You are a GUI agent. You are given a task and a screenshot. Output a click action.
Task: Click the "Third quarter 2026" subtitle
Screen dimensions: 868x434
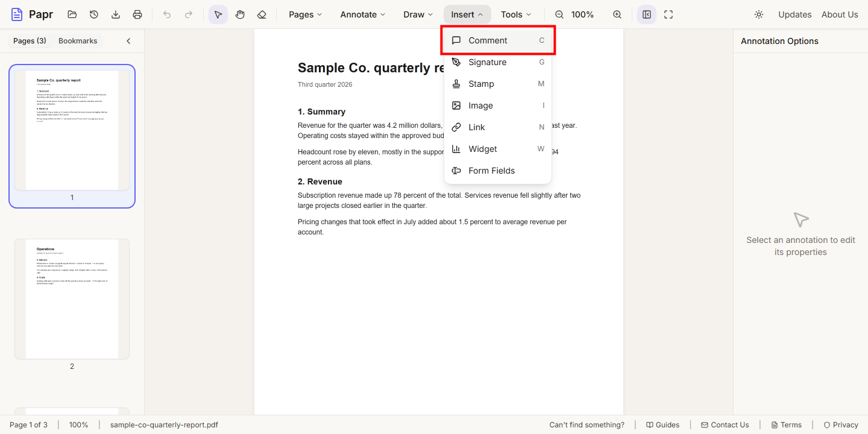[325, 84]
